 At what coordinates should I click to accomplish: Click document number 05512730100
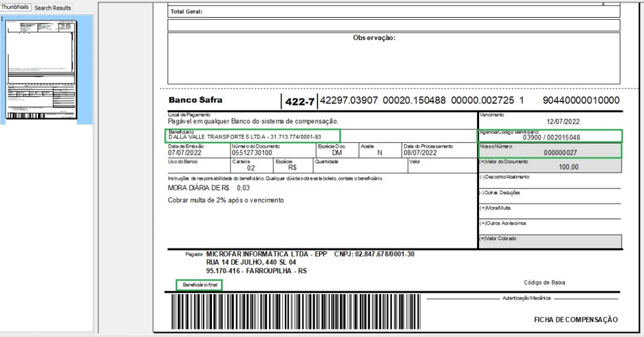point(251,153)
